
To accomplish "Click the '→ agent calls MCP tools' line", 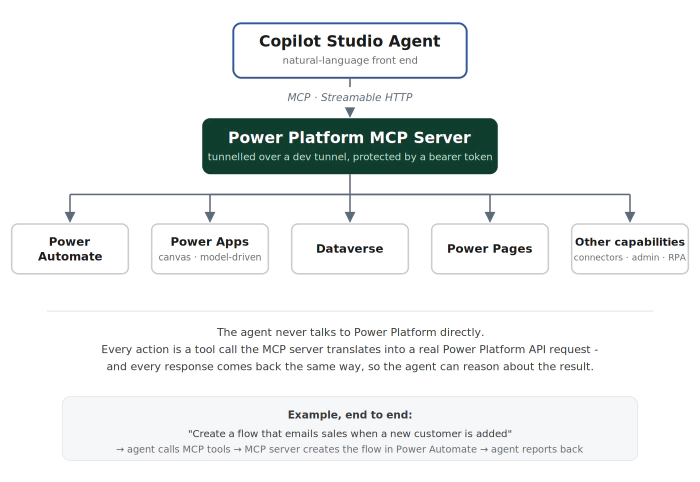I will 350,449.
